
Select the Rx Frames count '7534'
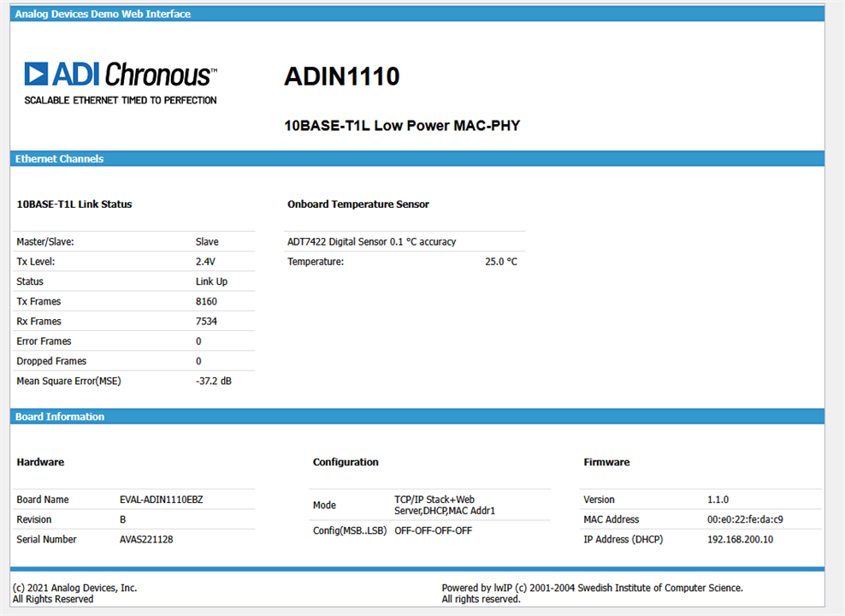point(206,321)
